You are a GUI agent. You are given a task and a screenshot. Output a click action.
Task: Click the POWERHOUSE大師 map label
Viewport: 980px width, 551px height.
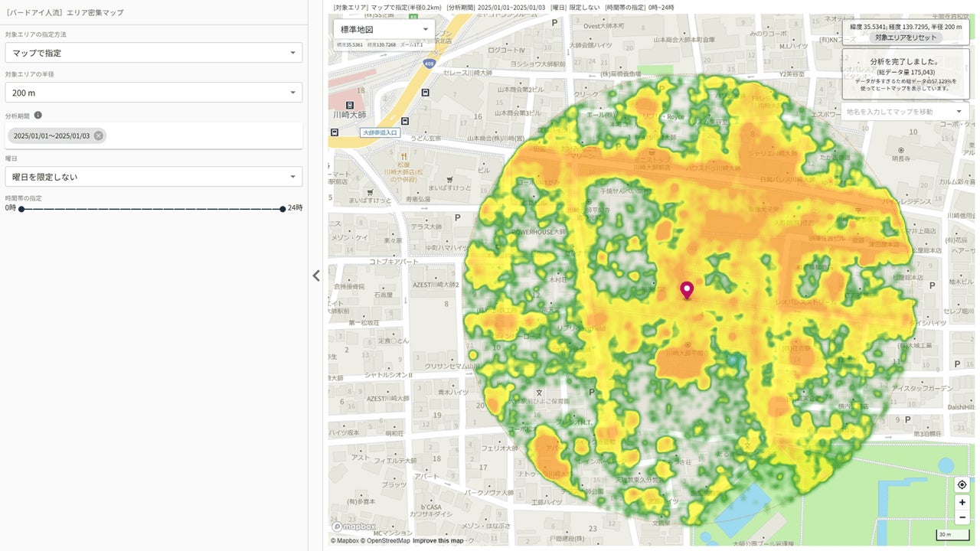[538, 231]
